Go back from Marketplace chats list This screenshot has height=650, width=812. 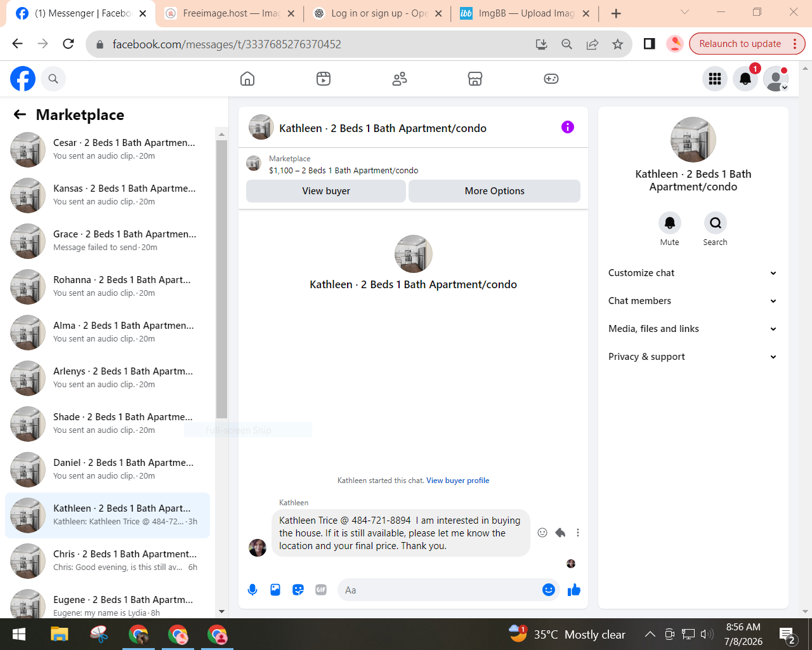coord(20,114)
